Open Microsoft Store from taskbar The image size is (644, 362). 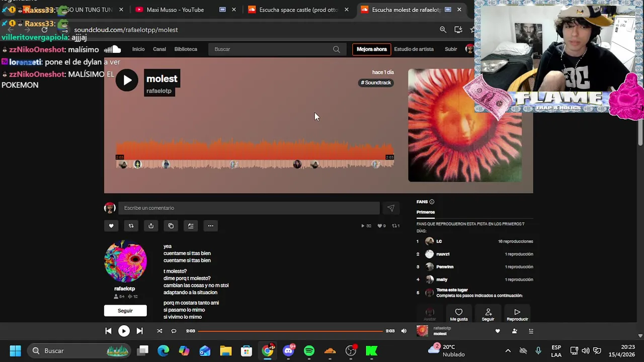(246, 351)
